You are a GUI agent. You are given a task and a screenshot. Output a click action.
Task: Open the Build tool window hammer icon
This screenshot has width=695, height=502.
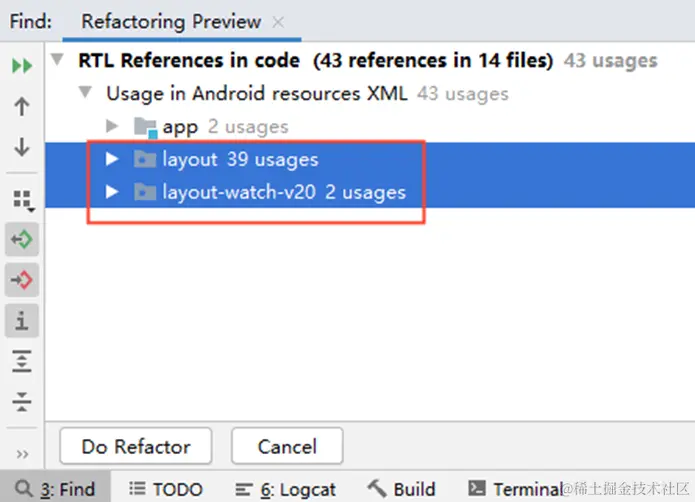point(377,488)
